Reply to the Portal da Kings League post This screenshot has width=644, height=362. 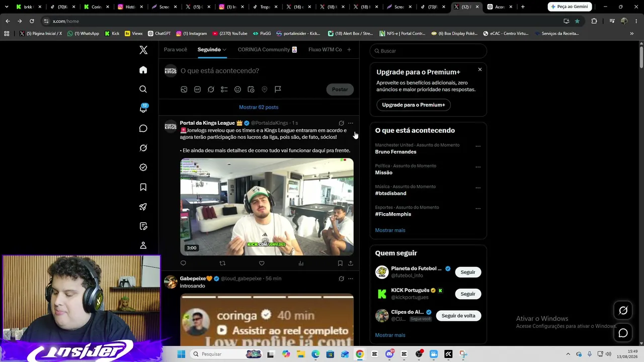click(x=183, y=263)
